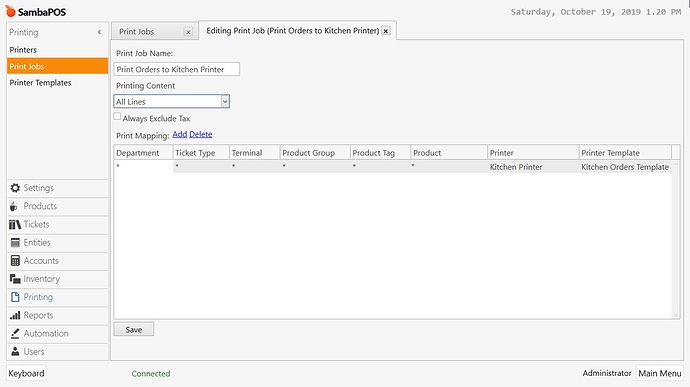The height and width of the screenshot is (387, 690).
Task: Click the Users person icon
Action: tap(15, 351)
